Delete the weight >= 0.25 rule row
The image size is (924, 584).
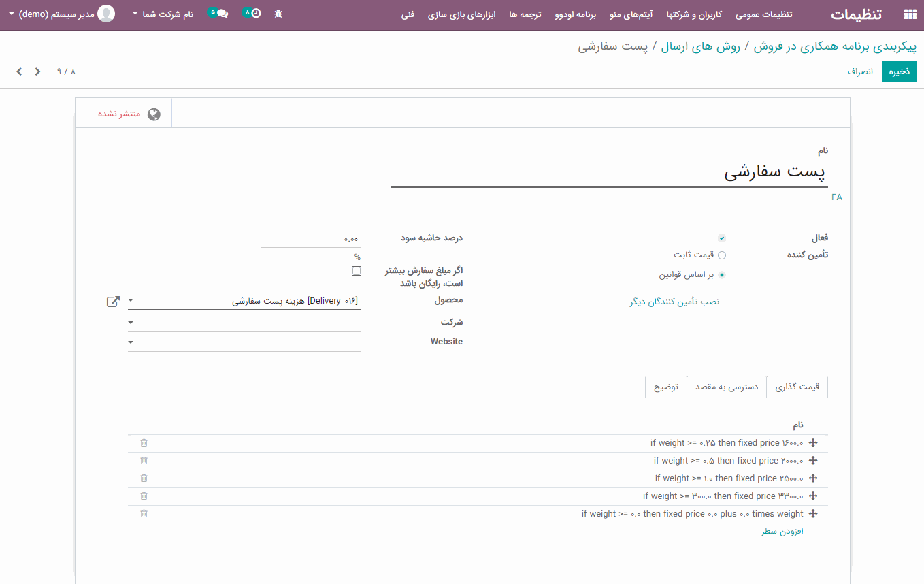tap(144, 443)
